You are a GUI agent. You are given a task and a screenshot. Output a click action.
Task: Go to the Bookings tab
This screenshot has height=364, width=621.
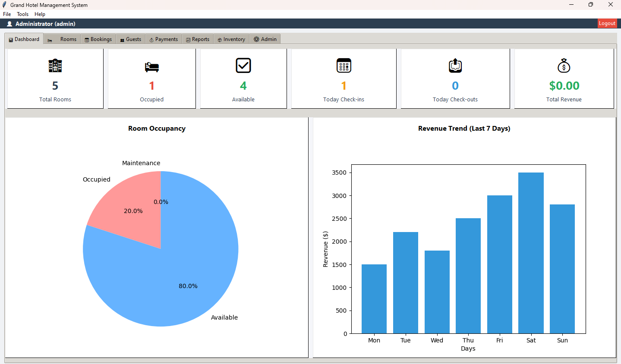[x=98, y=39]
